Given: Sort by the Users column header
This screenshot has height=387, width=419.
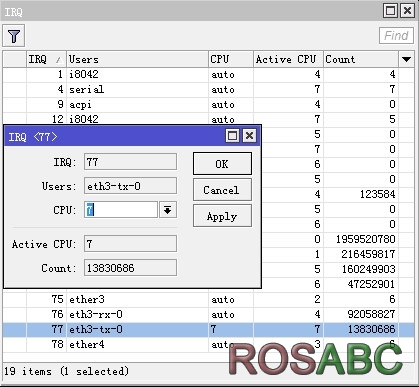Looking at the screenshot, I should (137, 59).
